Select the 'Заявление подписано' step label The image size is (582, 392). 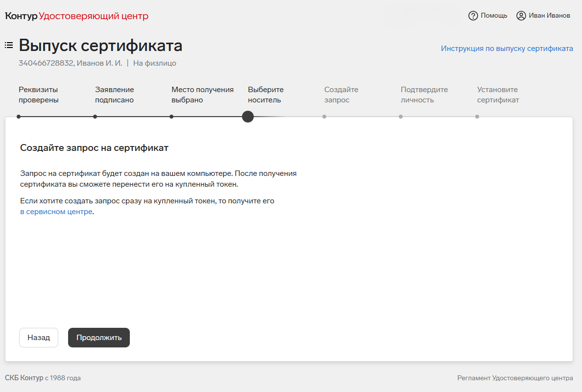click(115, 95)
